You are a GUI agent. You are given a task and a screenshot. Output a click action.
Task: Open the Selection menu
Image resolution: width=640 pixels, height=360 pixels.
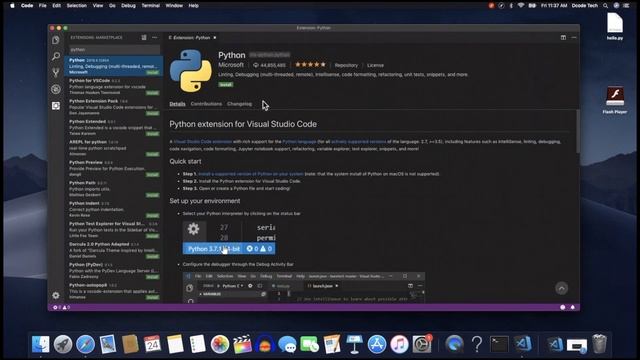(77, 6)
